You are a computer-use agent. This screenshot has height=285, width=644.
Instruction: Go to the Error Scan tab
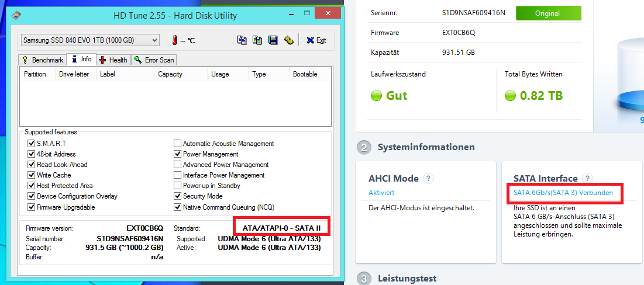(154, 60)
